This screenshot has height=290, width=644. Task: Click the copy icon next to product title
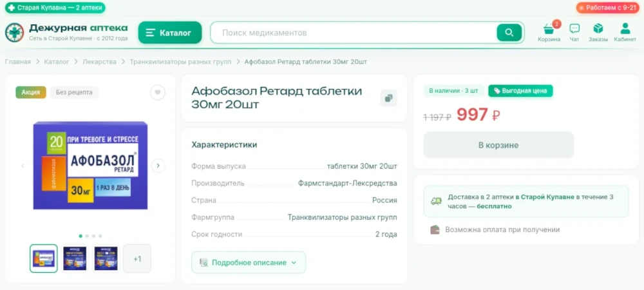pyautogui.click(x=388, y=98)
